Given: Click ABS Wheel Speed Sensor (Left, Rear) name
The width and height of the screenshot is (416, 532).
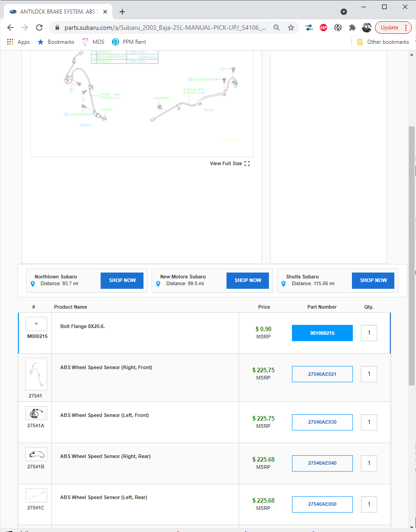Looking at the screenshot, I should 104,497.
